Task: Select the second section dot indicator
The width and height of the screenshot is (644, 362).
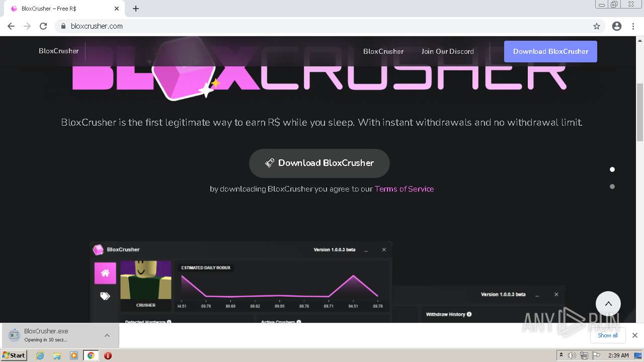Action: pyautogui.click(x=612, y=187)
